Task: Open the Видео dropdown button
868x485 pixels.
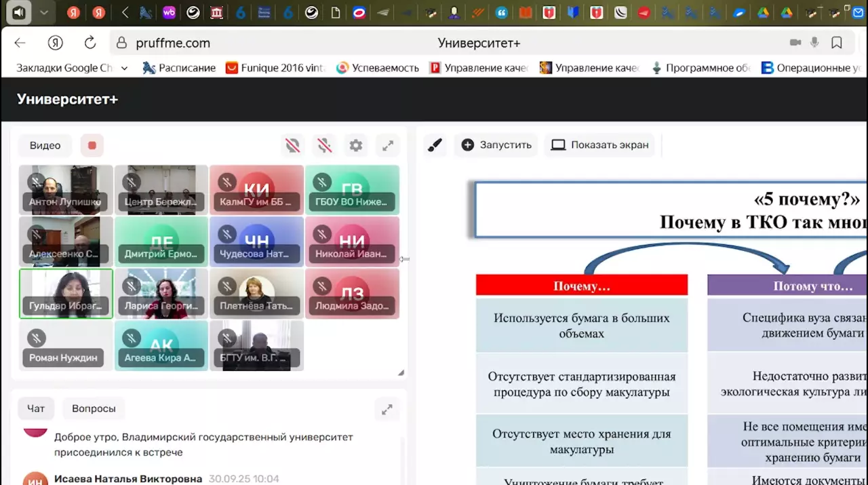Action: click(x=45, y=145)
